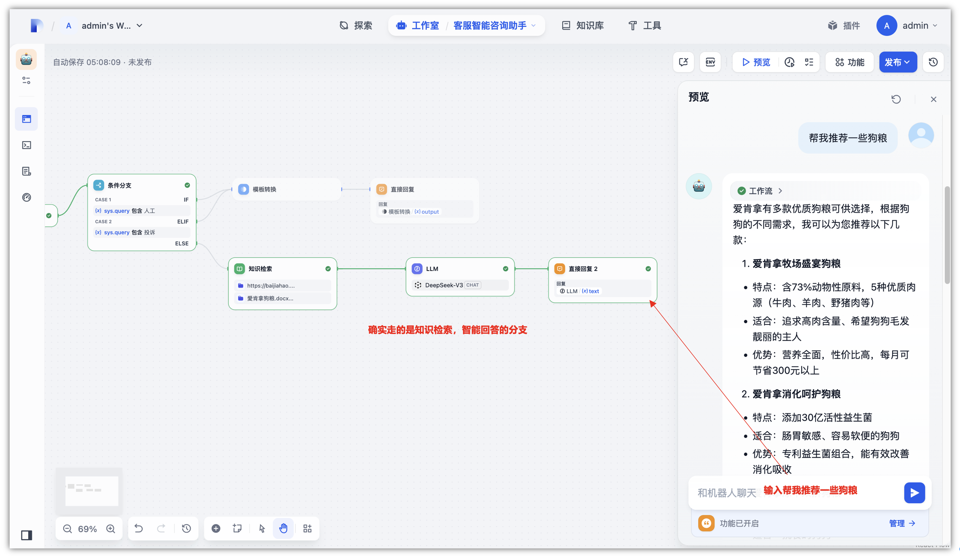Add a new node with plus icon
This screenshot has height=560, width=960.
(216, 528)
